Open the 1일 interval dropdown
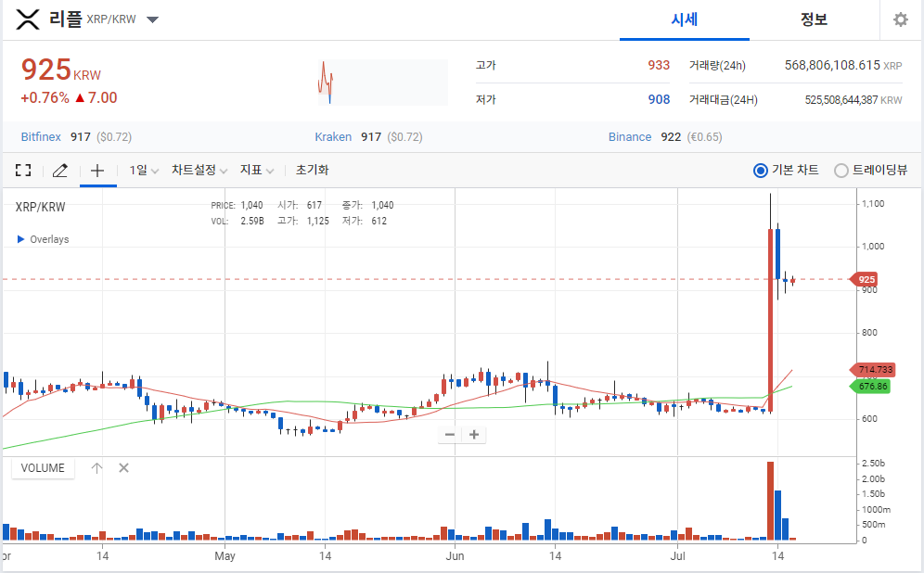The width and height of the screenshot is (924, 573). coord(144,171)
